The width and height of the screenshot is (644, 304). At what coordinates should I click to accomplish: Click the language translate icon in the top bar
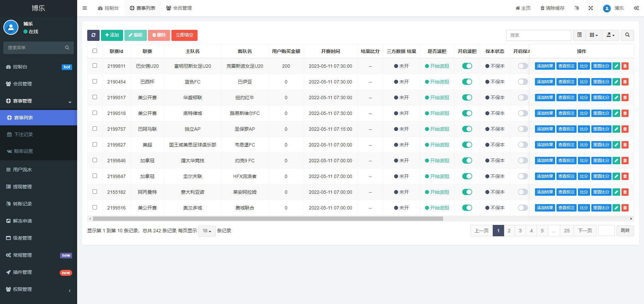(577, 8)
